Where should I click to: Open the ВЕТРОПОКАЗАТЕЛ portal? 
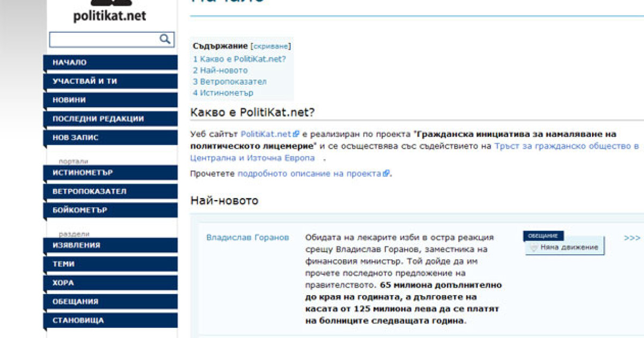pos(110,192)
